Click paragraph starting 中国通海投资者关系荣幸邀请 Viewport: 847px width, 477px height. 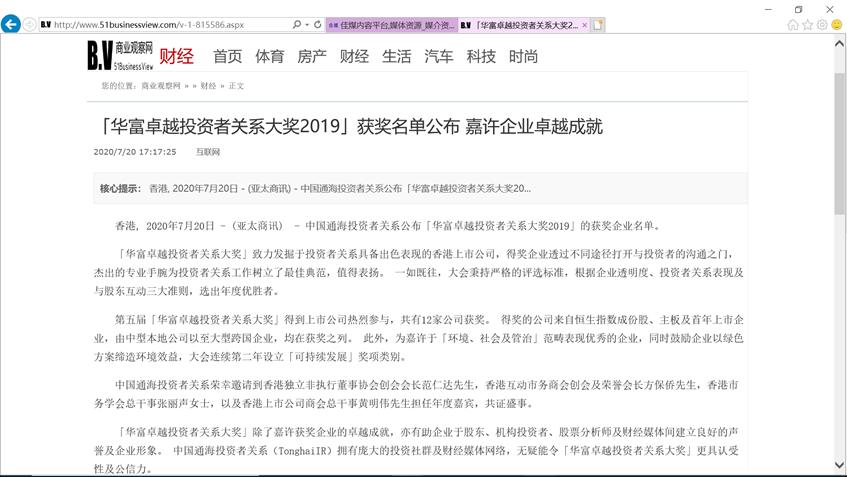(416, 394)
